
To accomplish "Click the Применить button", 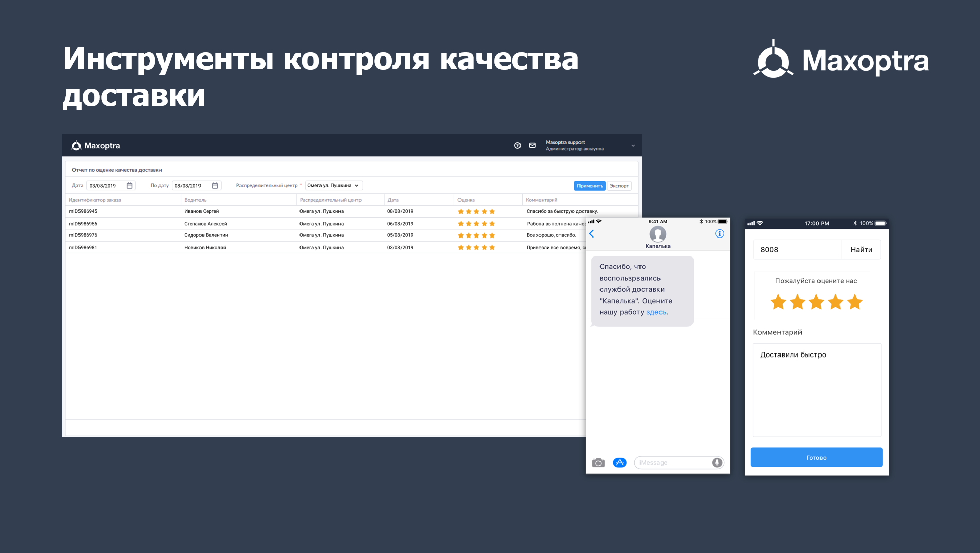I will pos(589,186).
